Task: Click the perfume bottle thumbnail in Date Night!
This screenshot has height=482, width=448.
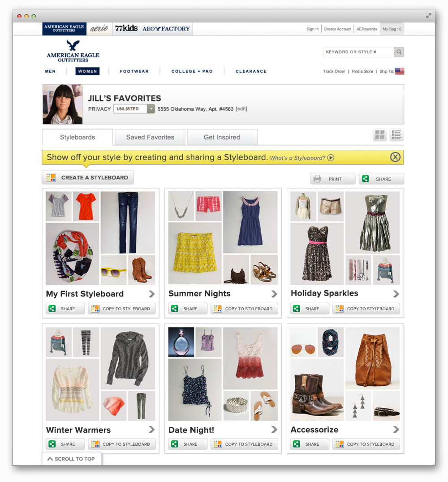Action: 181,342
